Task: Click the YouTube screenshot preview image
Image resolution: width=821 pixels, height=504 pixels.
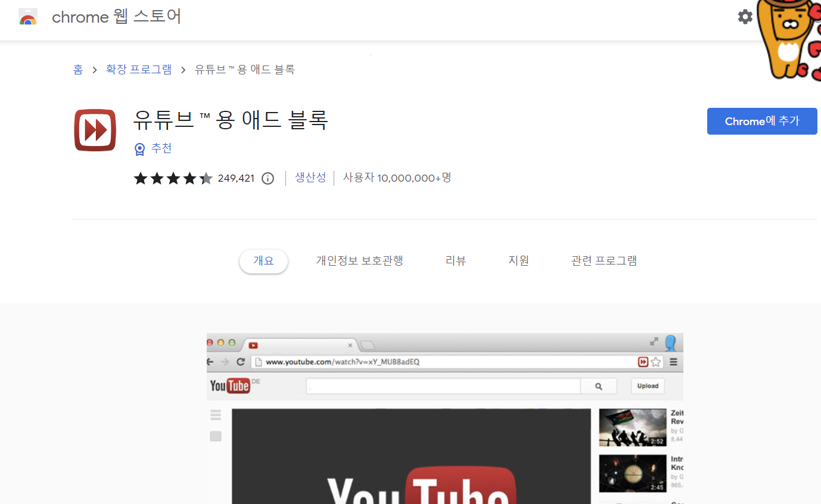Action: (x=444, y=418)
